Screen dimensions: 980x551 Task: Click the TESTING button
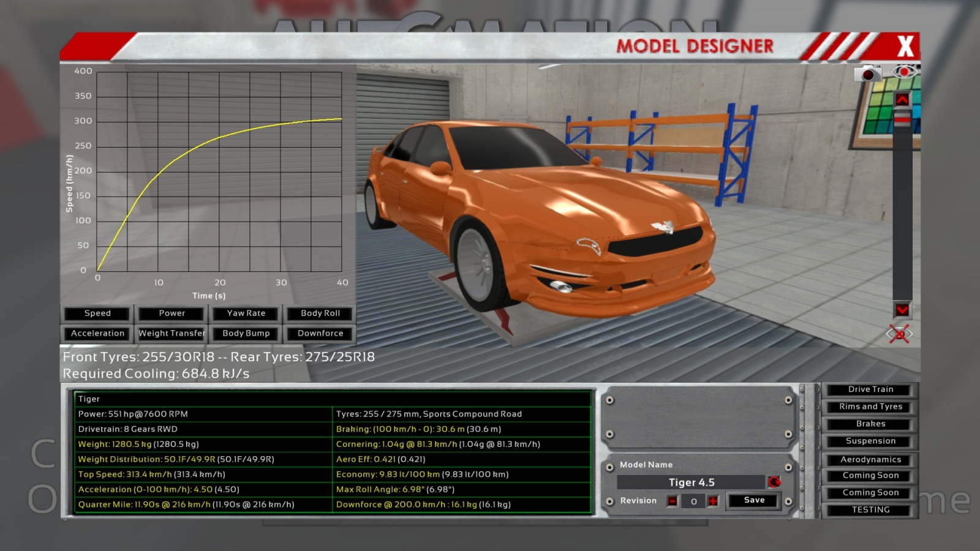(x=870, y=510)
